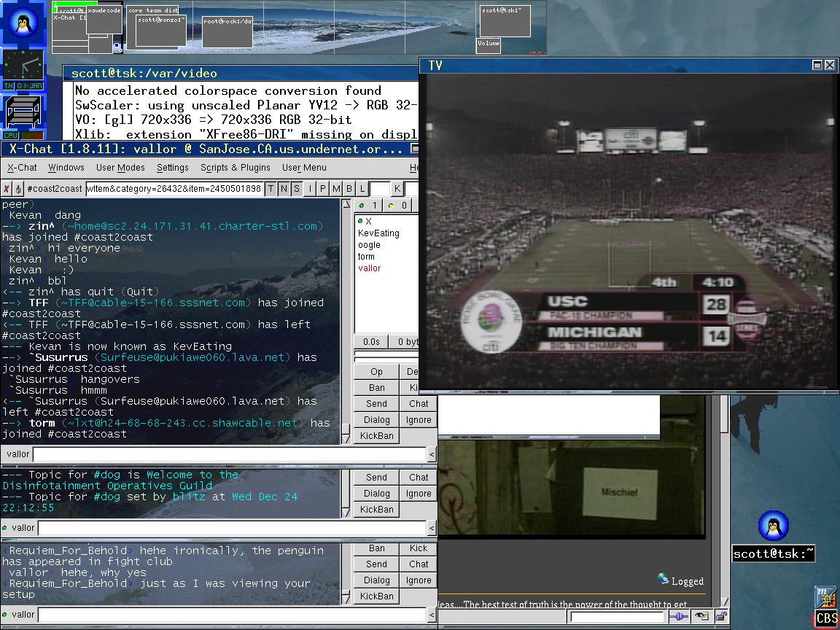
Task: Click the CPU monitor indicator
Action: (23, 136)
